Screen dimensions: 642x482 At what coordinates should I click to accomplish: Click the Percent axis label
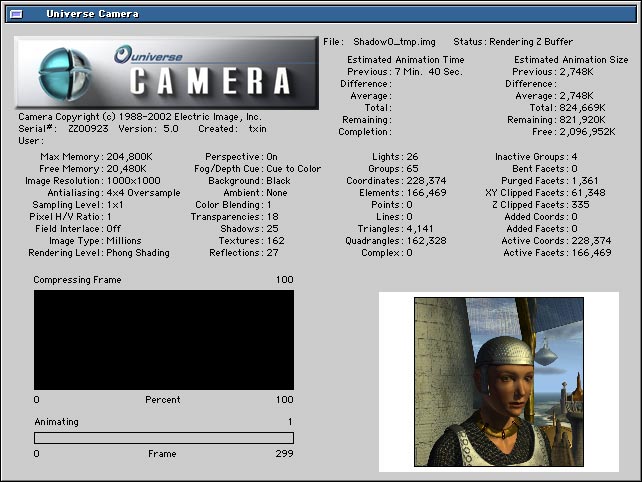click(x=163, y=400)
